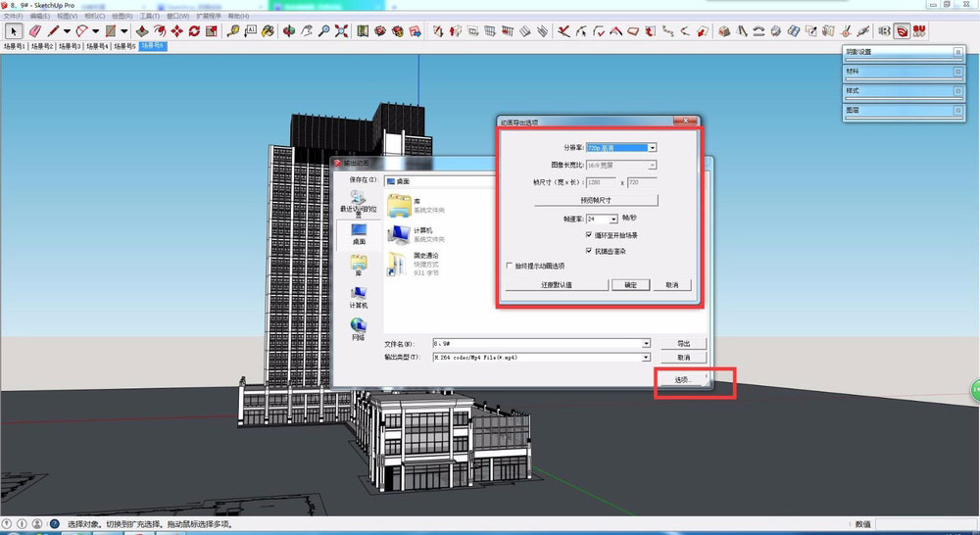Click the Options (选项) button
The width and height of the screenshot is (980, 535).
pyautogui.click(x=681, y=379)
